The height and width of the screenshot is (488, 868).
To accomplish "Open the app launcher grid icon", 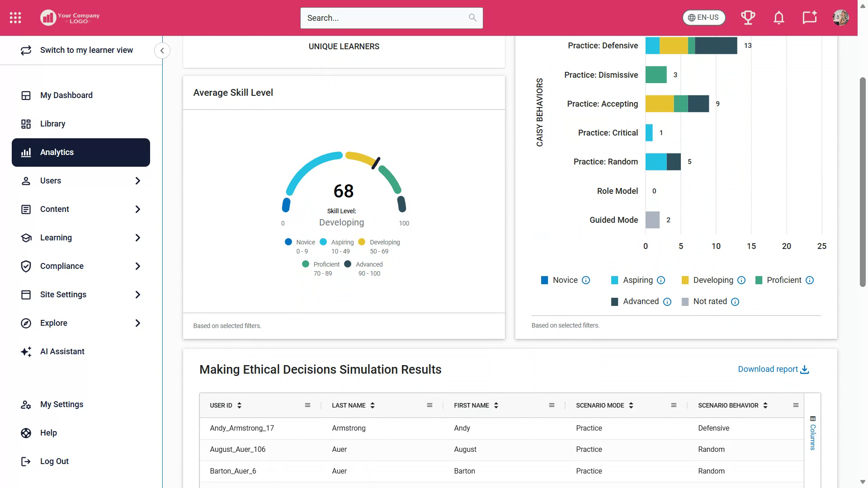I will pyautogui.click(x=15, y=18).
